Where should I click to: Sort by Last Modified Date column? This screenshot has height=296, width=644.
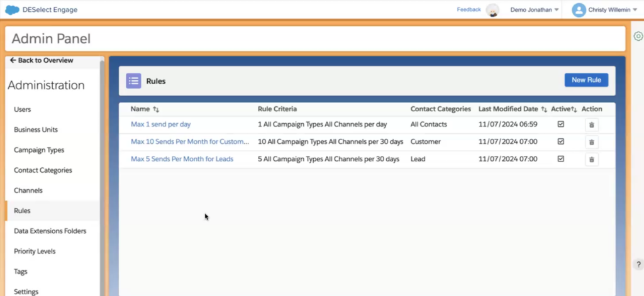(544, 109)
